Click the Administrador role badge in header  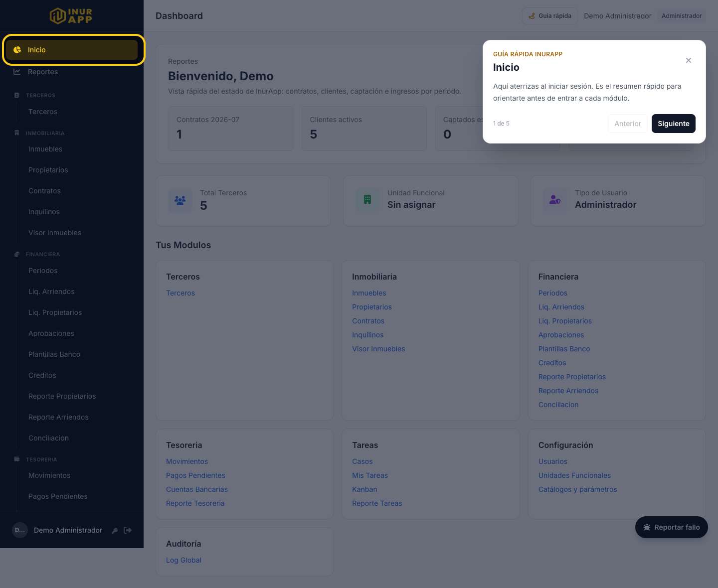point(682,16)
